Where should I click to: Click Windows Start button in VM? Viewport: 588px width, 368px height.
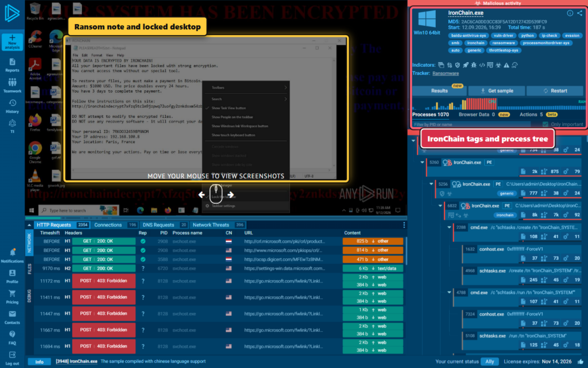[32, 210]
